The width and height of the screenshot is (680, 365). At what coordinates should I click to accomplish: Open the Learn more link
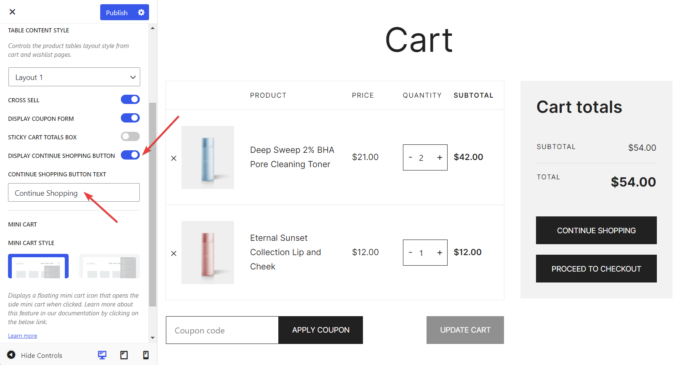(x=23, y=336)
